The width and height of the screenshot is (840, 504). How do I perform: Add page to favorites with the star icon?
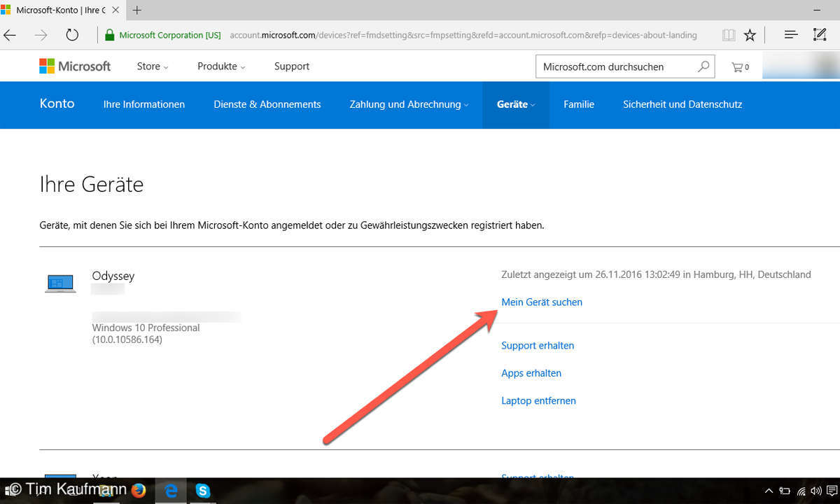pos(750,35)
